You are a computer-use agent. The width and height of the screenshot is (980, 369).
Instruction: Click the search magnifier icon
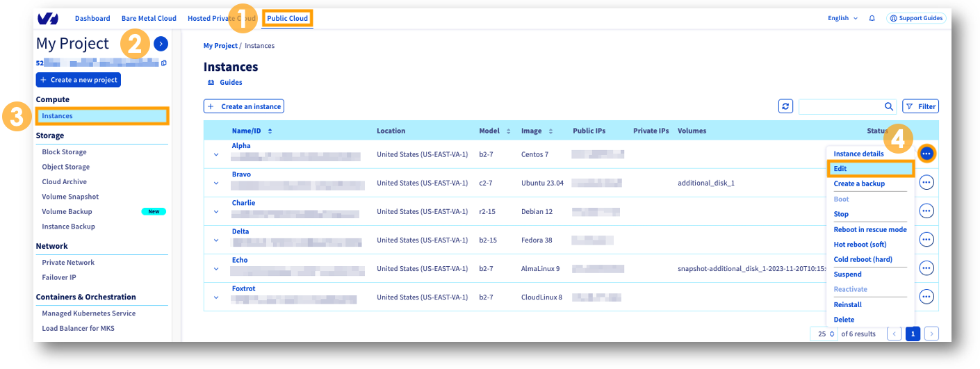click(x=889, y=106)
